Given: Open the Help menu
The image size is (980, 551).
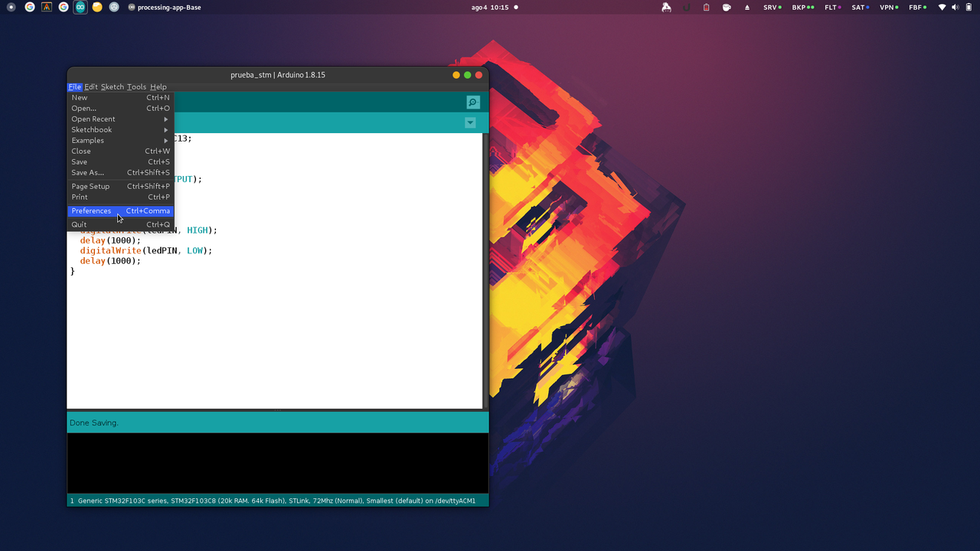Looking at the screenshot, I should [158, 86].
